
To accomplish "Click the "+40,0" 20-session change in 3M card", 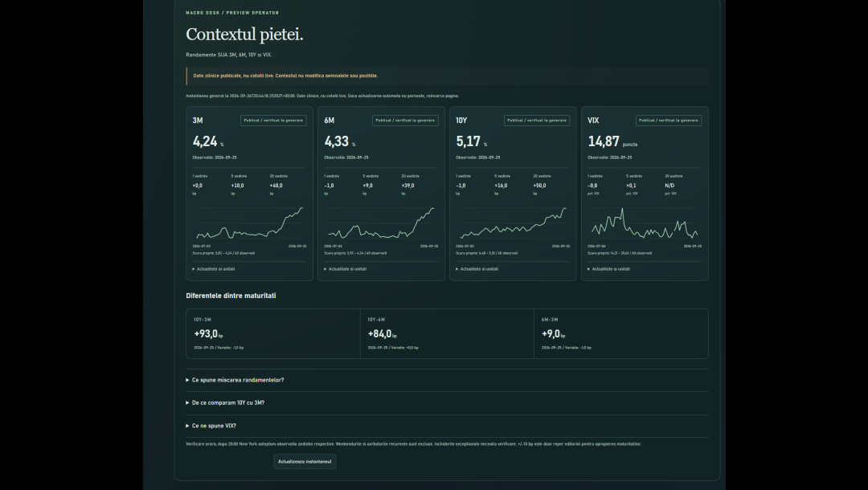I will (276, 186).
